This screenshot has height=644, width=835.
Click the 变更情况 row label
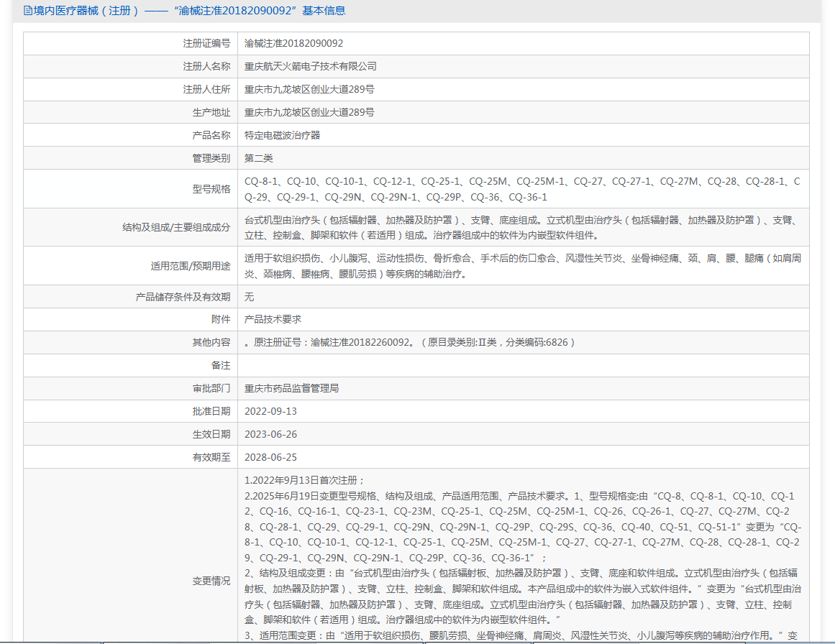211,581
